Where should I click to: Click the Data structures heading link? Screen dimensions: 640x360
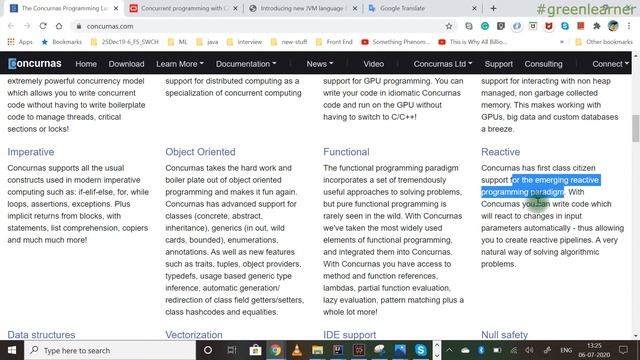(41, 335)
